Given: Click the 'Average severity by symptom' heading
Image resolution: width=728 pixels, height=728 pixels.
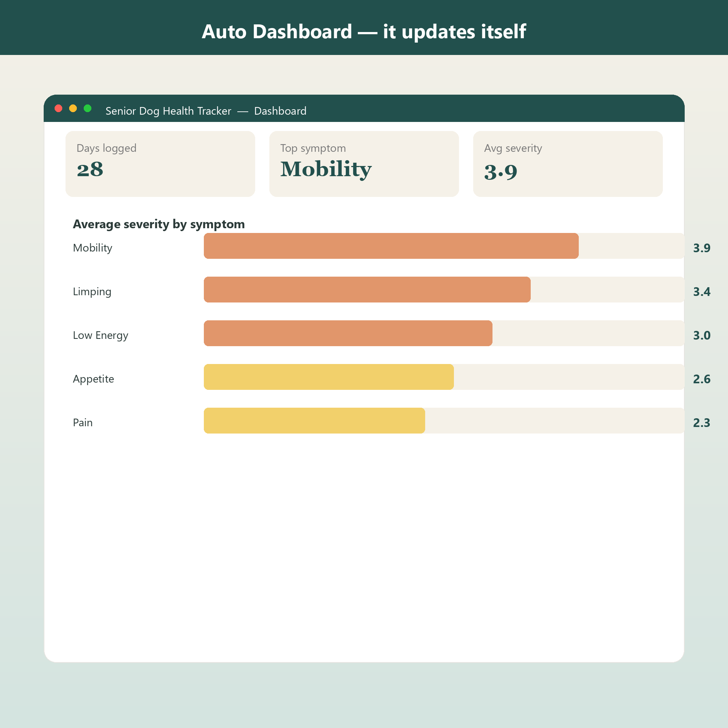Looking at the screenshot, I should click(159, 224).
